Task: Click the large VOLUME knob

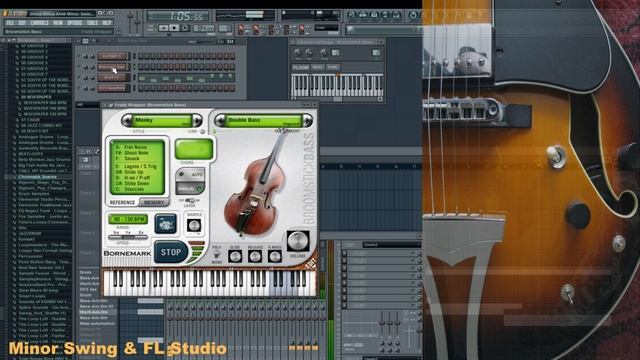Action: (298, 242)
